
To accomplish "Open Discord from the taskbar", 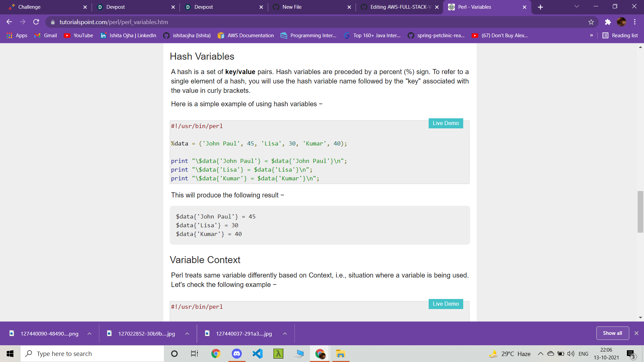I will click(237, 354).
